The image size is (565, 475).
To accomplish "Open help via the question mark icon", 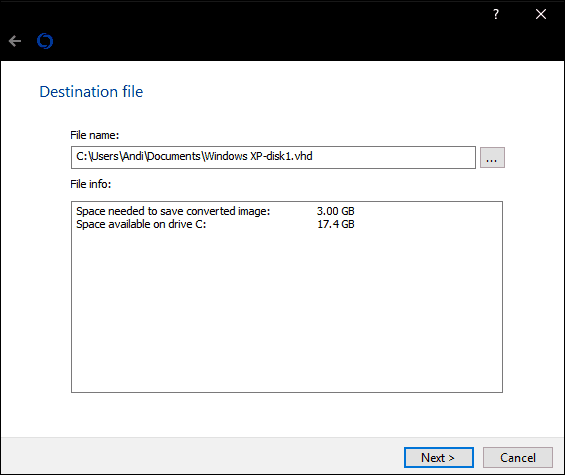I will coord(496,14).
